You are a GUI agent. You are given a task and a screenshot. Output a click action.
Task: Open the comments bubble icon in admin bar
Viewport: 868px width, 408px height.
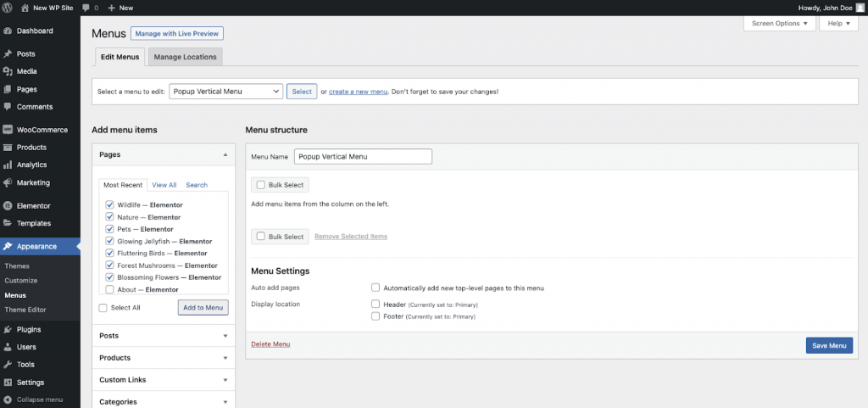click(x=87, y=7)
